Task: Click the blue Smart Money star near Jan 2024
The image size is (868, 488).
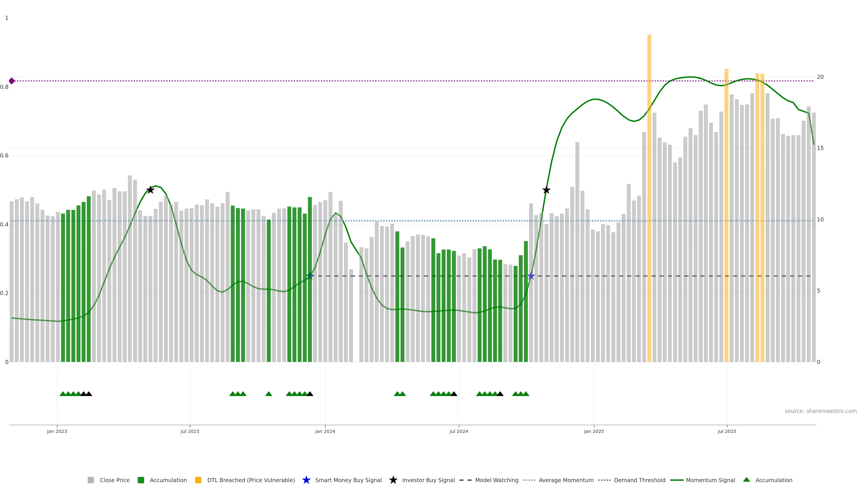Action: [x=310, y=276]
